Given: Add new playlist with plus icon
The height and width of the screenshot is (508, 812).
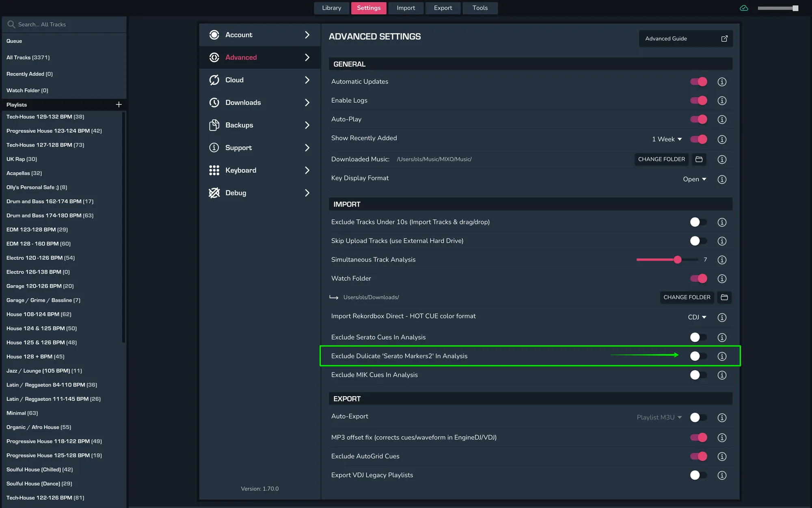Looking at the screenshot, I should pyautogui.click(x=119, y=104).
